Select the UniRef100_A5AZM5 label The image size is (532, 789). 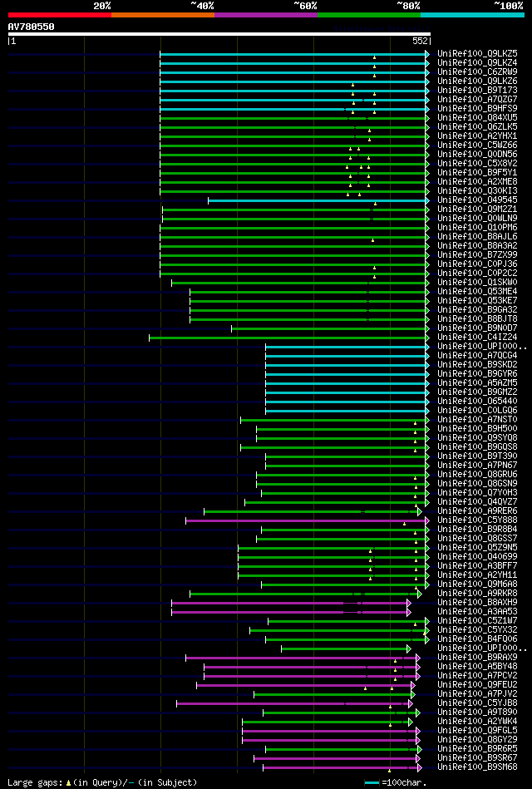[478, 383]
